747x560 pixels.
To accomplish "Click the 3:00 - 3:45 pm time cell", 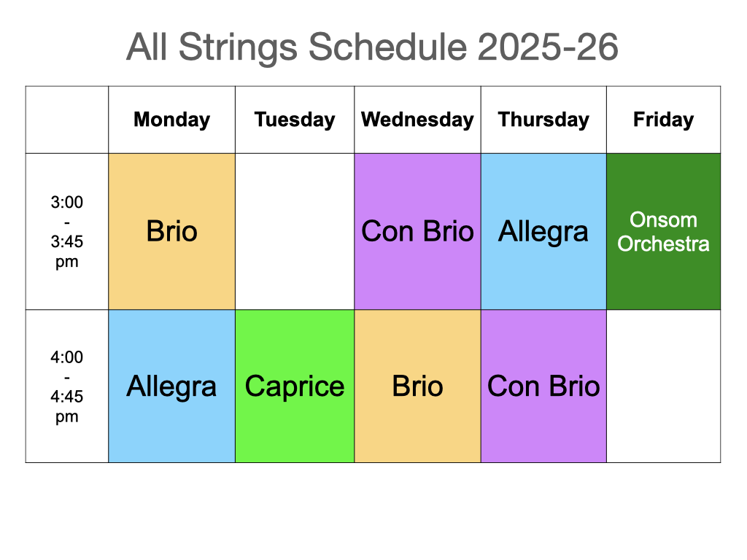I will pos(66,231).
